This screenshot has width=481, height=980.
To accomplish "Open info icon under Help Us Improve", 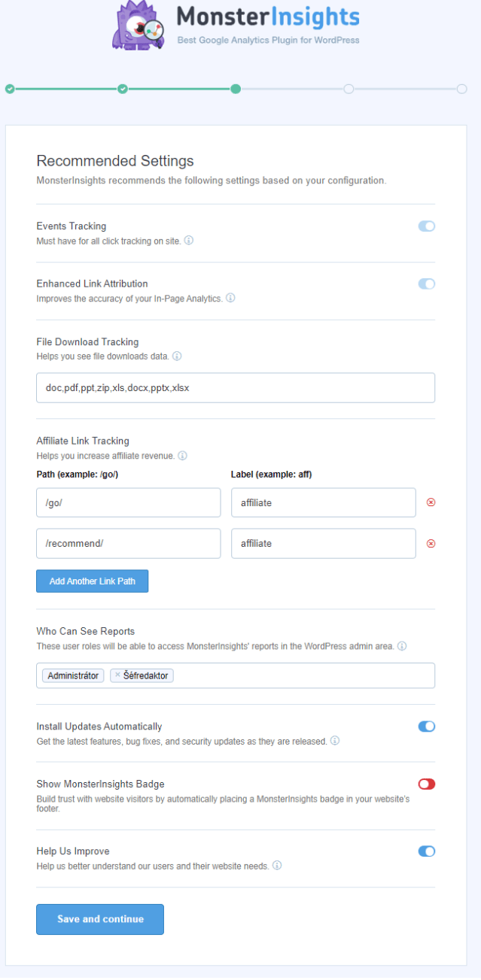I will click(276, 866).
